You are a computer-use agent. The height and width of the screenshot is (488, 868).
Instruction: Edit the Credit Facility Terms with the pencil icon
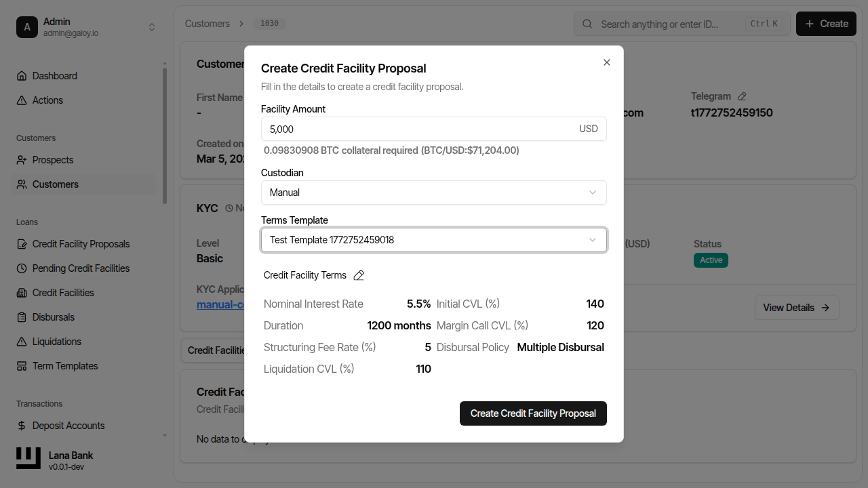pos(359,275)
